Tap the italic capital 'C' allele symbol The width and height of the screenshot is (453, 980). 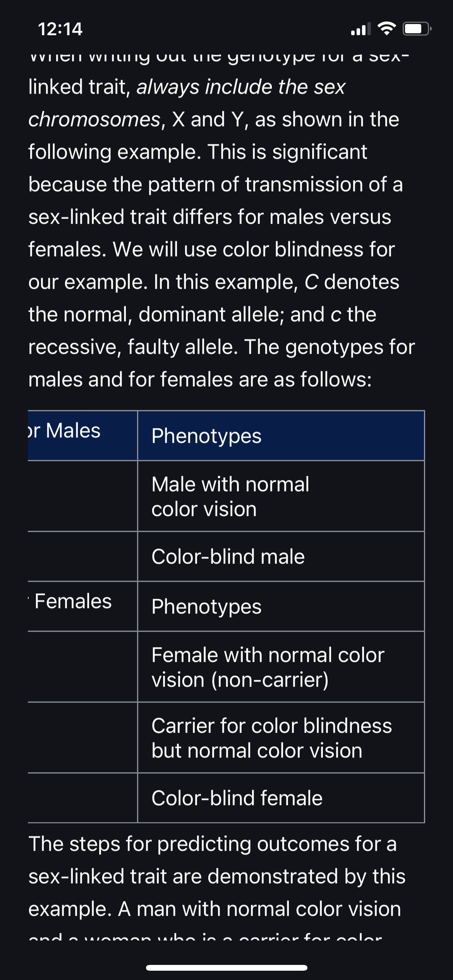point(311,282)
